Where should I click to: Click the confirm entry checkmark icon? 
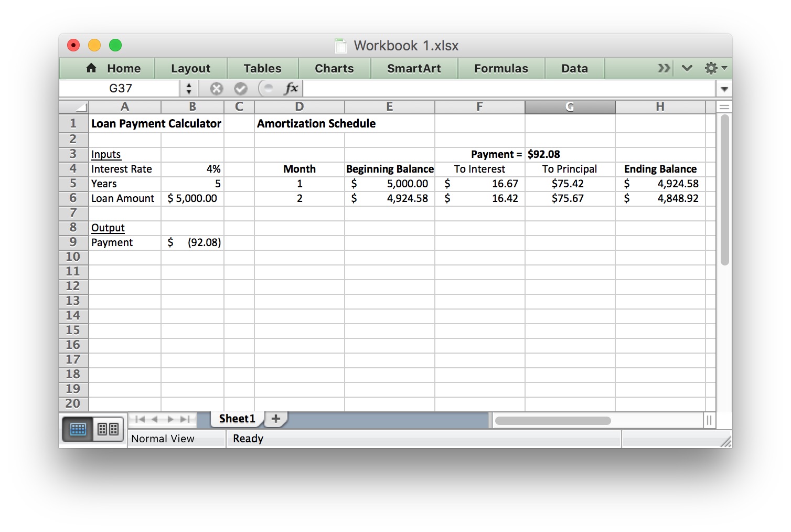[x=241, y=89]
